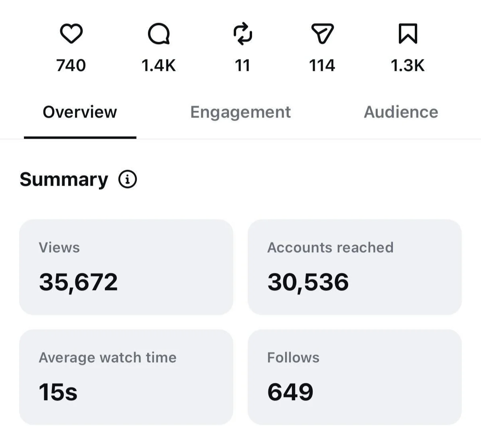
Task: Tap the bookmark saves icon
Action: (x=408, y=33)
